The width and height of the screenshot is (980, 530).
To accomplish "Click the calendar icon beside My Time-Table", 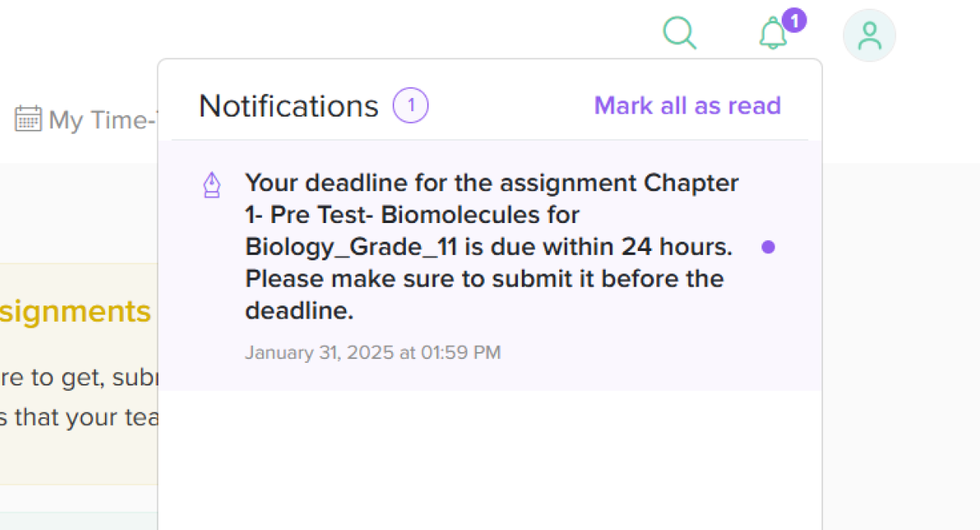I will [28, 119].
